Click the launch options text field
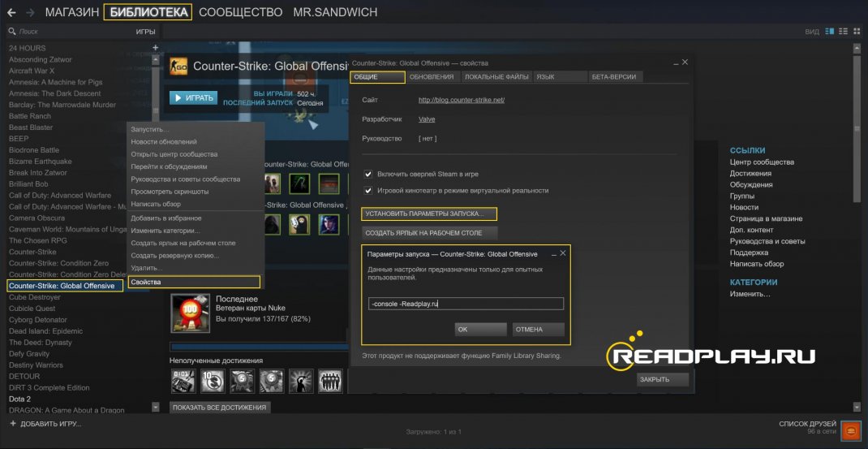Viewport: 868px width, 449px height. 466,304
